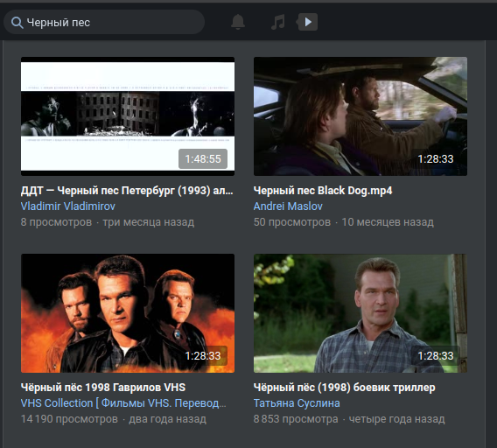Visit VHS Collection community link
Viewport: 497px width, 448px height.
[x=123, y=403]
